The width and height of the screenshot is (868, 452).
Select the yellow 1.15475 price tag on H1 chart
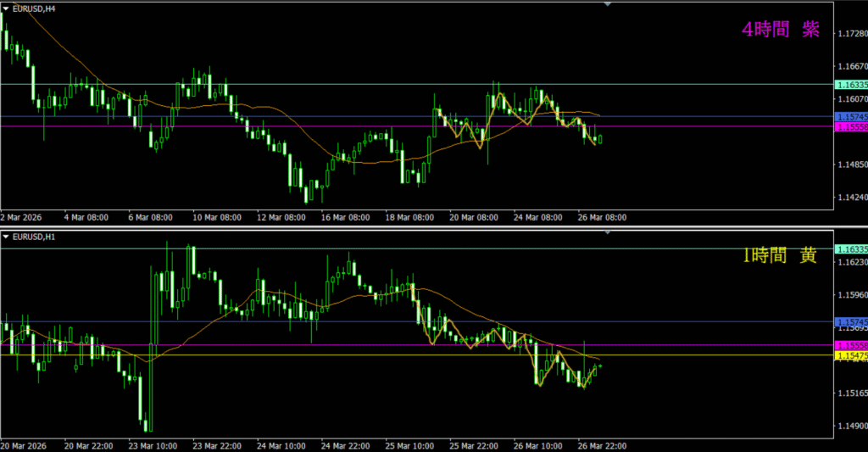click(850, 356)
